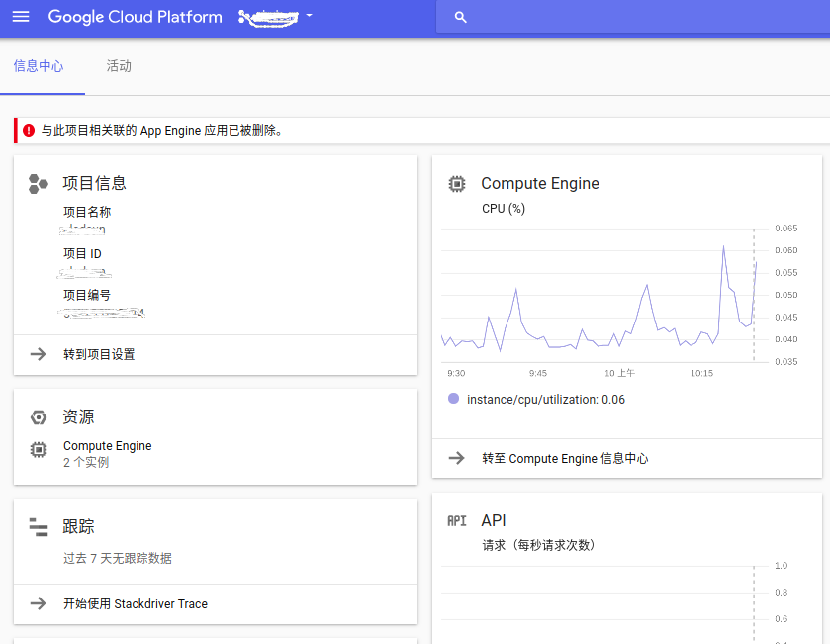Switch to the 活动 tab

click(120, 66)
